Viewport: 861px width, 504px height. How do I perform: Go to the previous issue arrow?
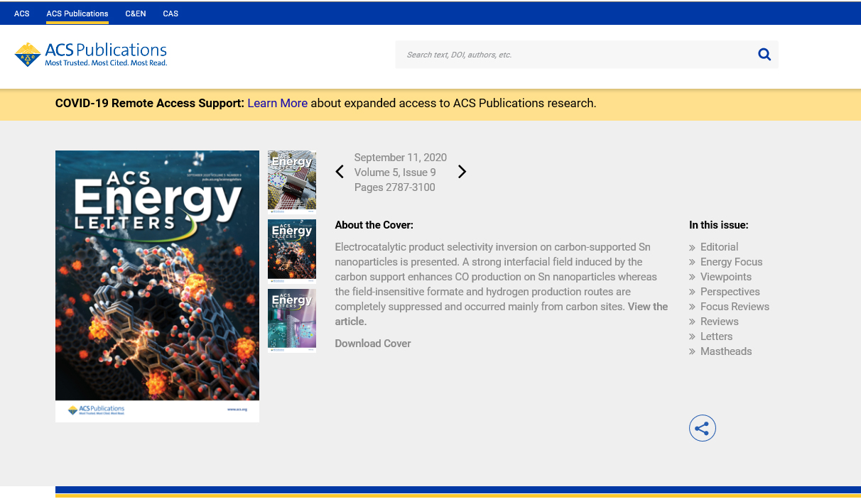[340, 172]
